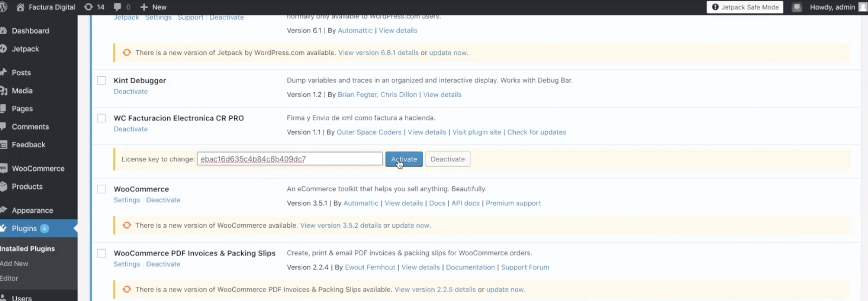Viewport: 868px width, 301px height.
Task: Open the WooCommerce sidebar menu
Action: coord(38,168)
